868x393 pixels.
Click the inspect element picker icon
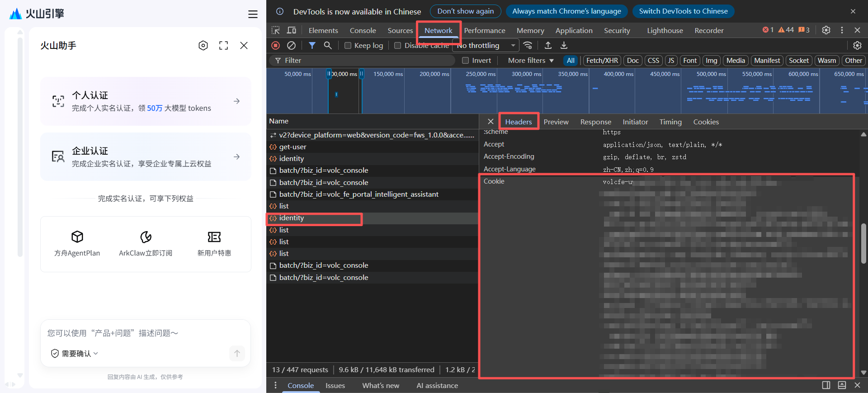tap(275, 30)
